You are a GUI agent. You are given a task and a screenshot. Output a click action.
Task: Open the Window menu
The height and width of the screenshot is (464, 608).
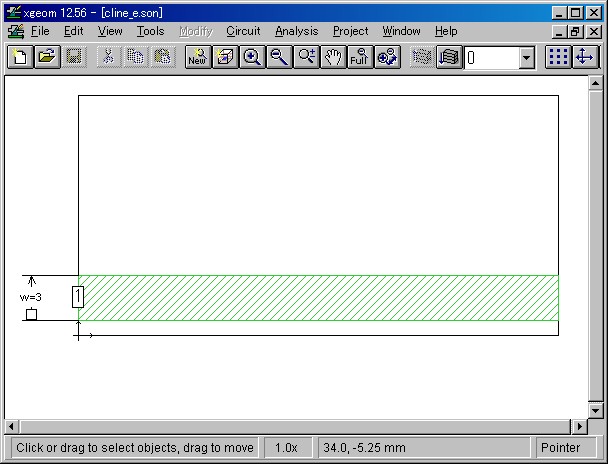(401, 31)
